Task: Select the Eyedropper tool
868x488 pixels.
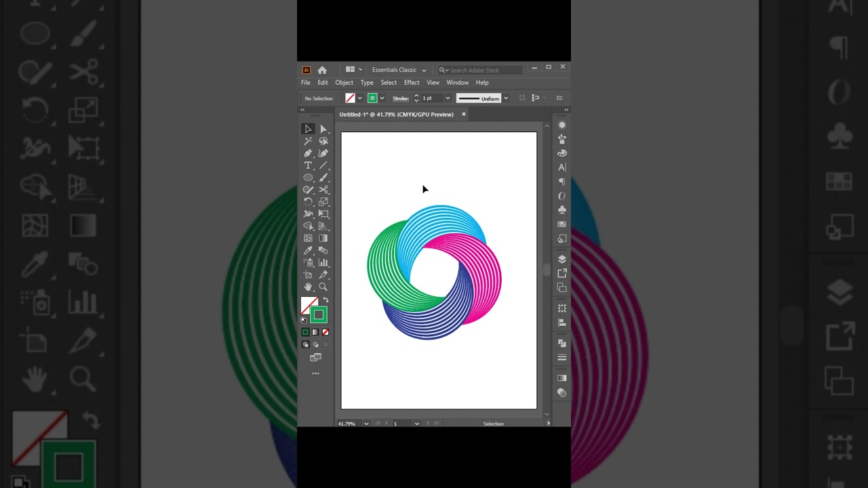Action: click(308, 251)
